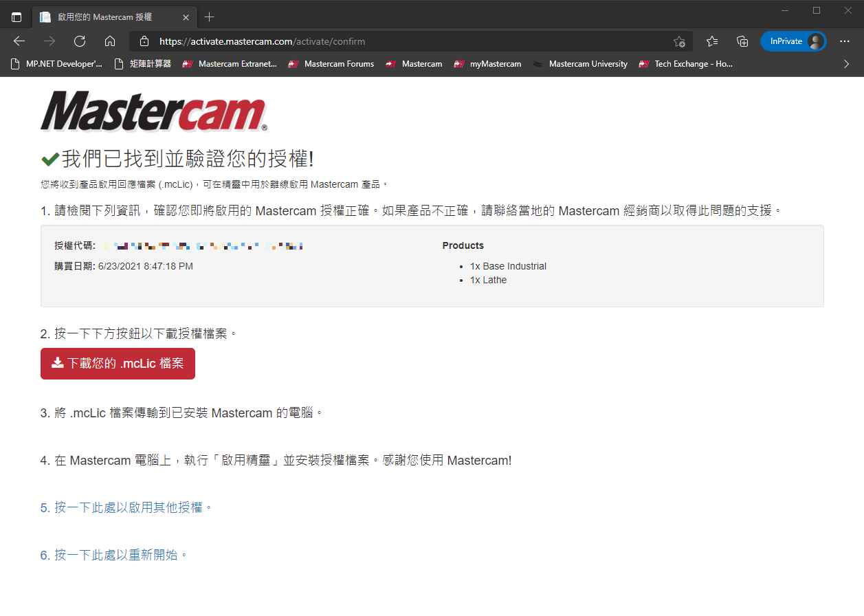Click the link to activate another license
The image size is (864, 616).
pyautogui.click(x=128, y=507)
